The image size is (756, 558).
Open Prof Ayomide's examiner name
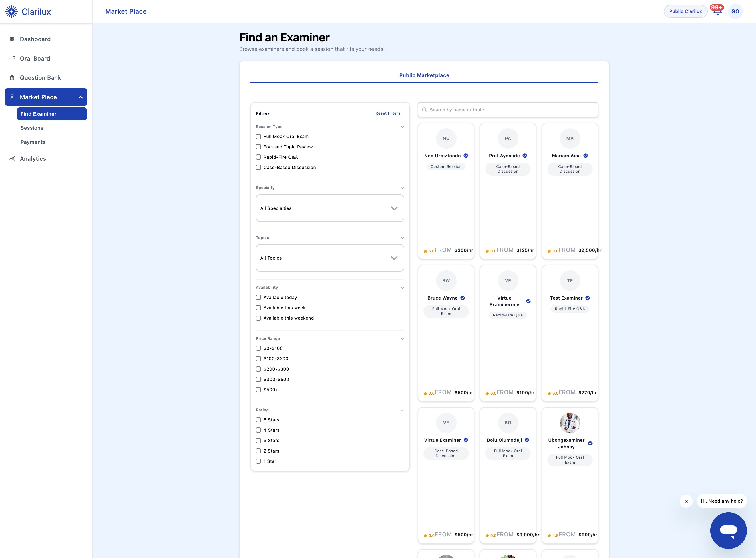504,156
